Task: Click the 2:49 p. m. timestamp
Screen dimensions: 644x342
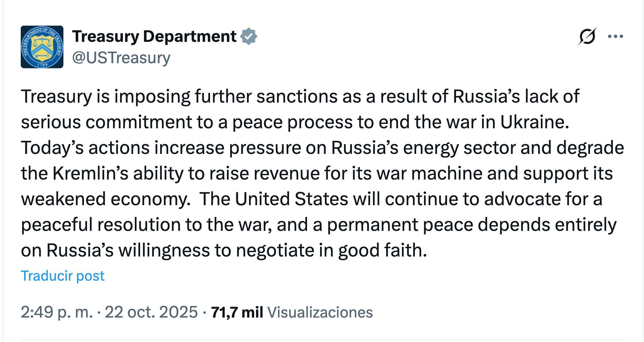Action: pos(56,312)
